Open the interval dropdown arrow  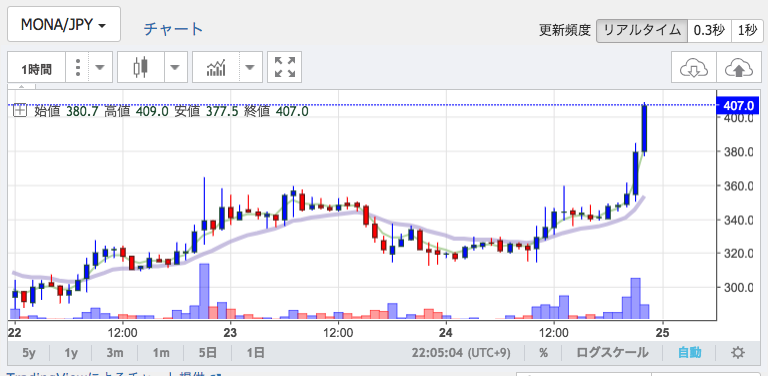click(x=100, y=67)
